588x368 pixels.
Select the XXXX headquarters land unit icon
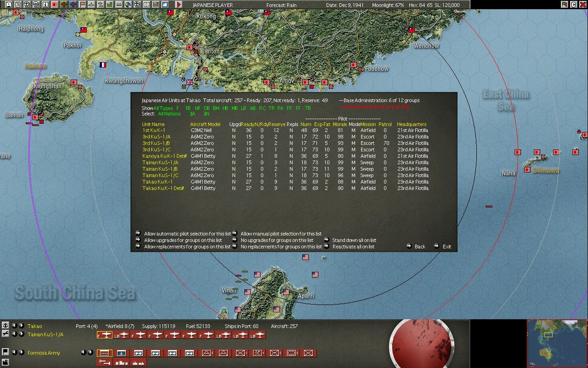(105, 353)
